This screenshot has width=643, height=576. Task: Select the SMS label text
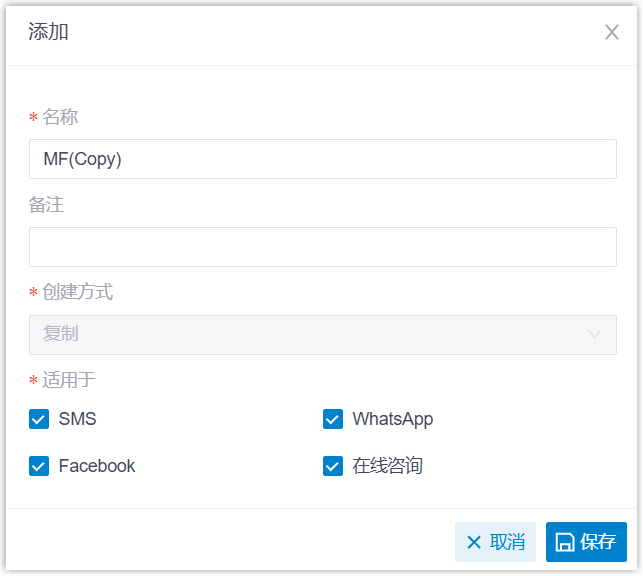[78, 419]
